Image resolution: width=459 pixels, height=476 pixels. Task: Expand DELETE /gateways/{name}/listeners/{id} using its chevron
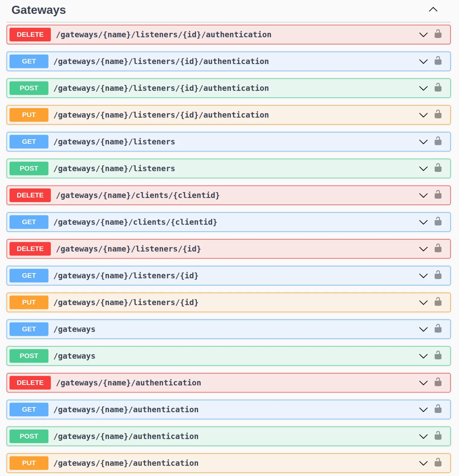click(x=423, y=249)
